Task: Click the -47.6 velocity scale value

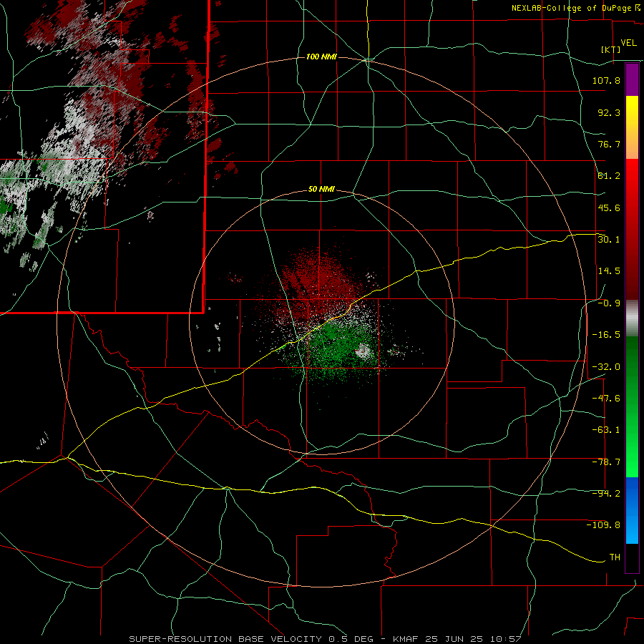Action: pyautogui.click(x=606, y=398)
